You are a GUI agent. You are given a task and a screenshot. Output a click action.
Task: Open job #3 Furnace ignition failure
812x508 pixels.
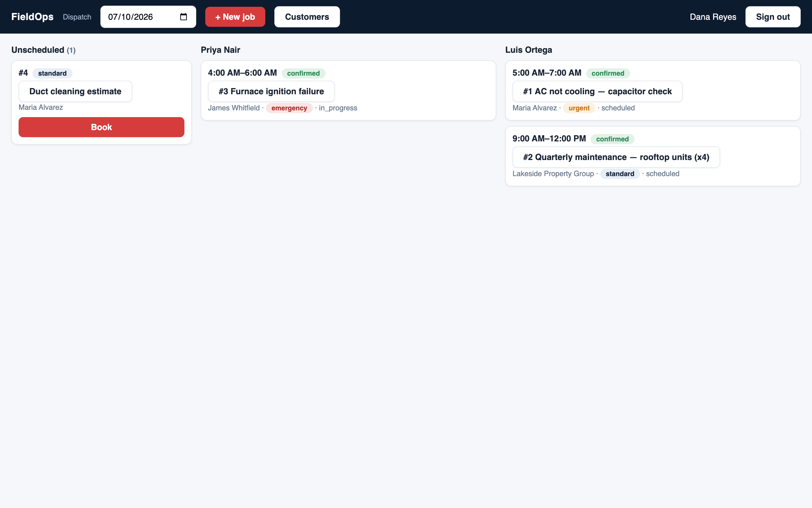coord(271,91)
